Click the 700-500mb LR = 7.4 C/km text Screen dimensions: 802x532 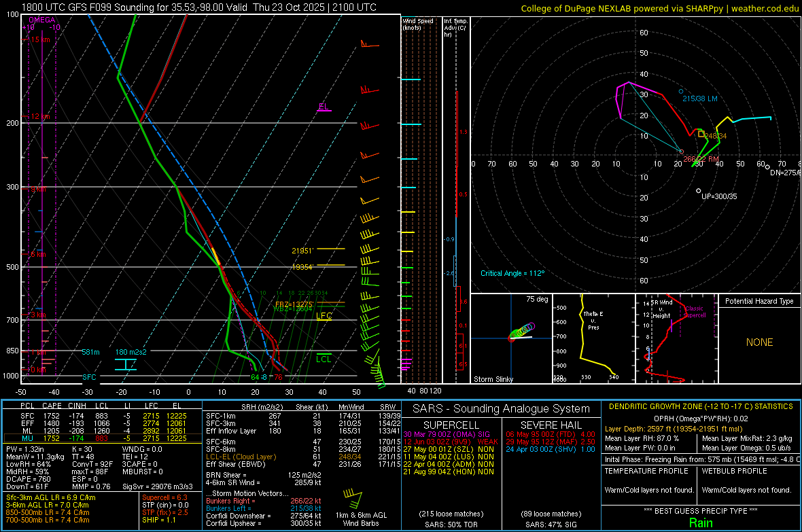point(48,520)
